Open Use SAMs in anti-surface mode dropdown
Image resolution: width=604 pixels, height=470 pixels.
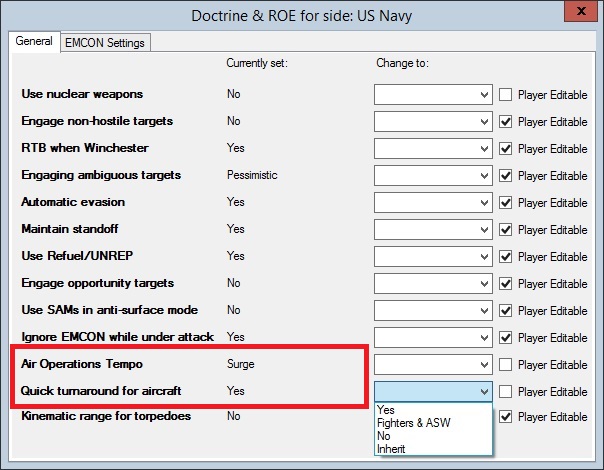[433, 311]
